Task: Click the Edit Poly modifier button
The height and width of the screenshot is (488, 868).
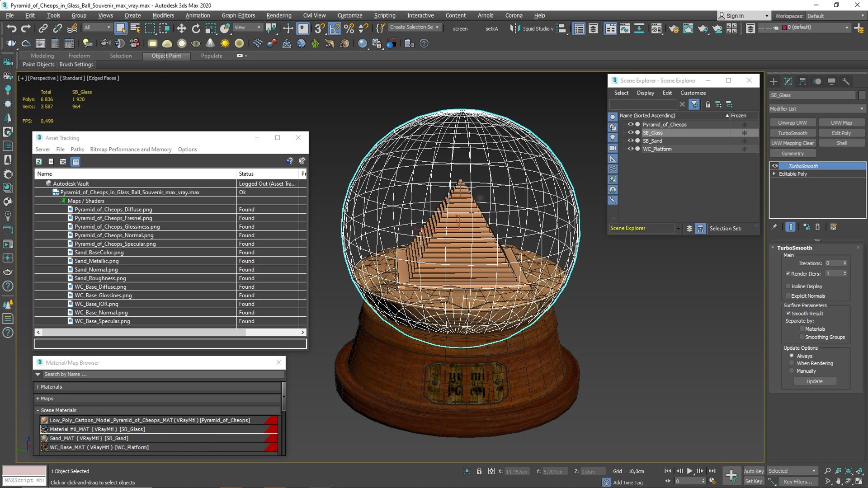Action: (x=841, y=133)
